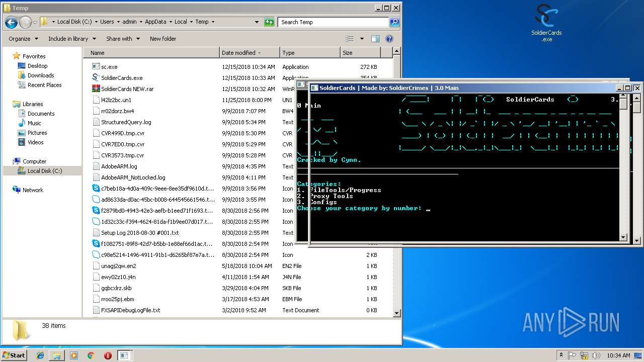Open the Explorer help question mark icon

(389, 39)
